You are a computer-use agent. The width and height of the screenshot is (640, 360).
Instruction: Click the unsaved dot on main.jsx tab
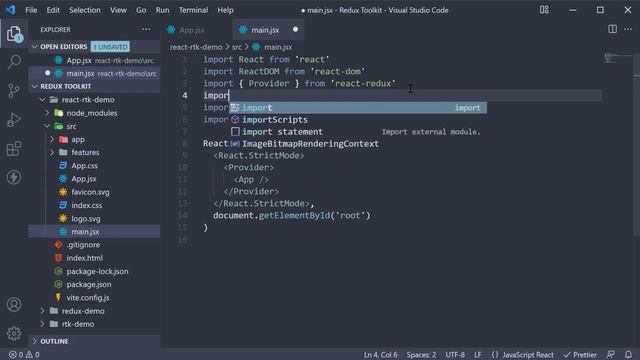(x=296, y=29)
